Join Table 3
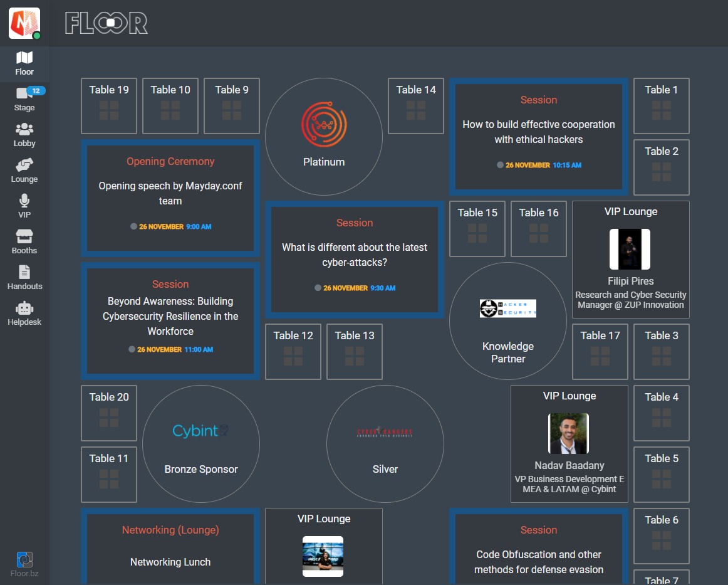This screenshot has width=728, height=585. pyautogui.click(x=662, y=352)
